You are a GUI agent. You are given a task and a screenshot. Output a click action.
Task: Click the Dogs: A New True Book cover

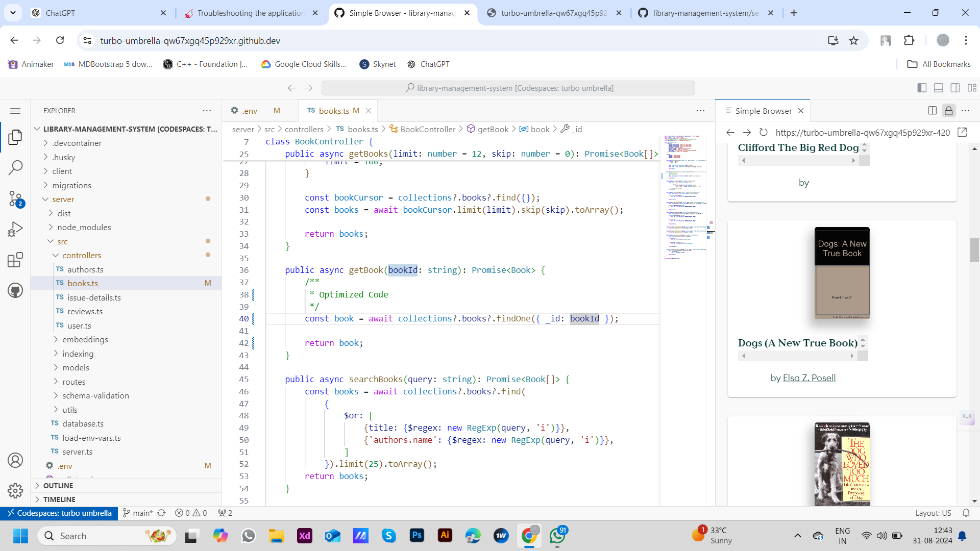(x=842, y=273)
